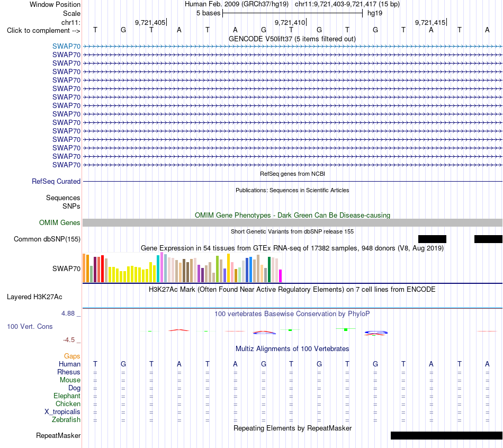The image size is (503, 448).
Task: Select the Human alignment row label
Action: 69,364
